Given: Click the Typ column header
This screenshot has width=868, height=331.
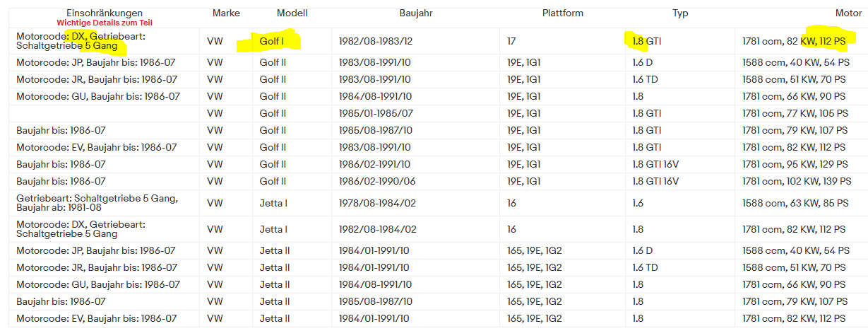Looking at the screenshot, I should [680, 13].
